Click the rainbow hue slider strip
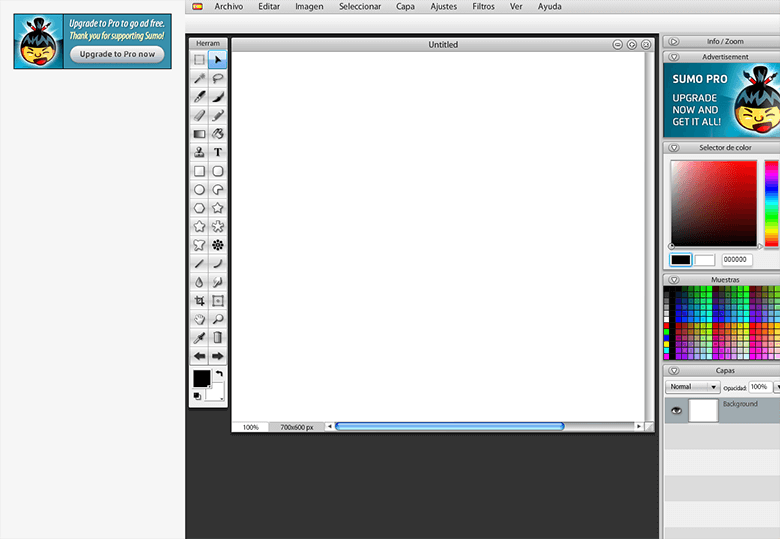 click(x=772, y=203)
